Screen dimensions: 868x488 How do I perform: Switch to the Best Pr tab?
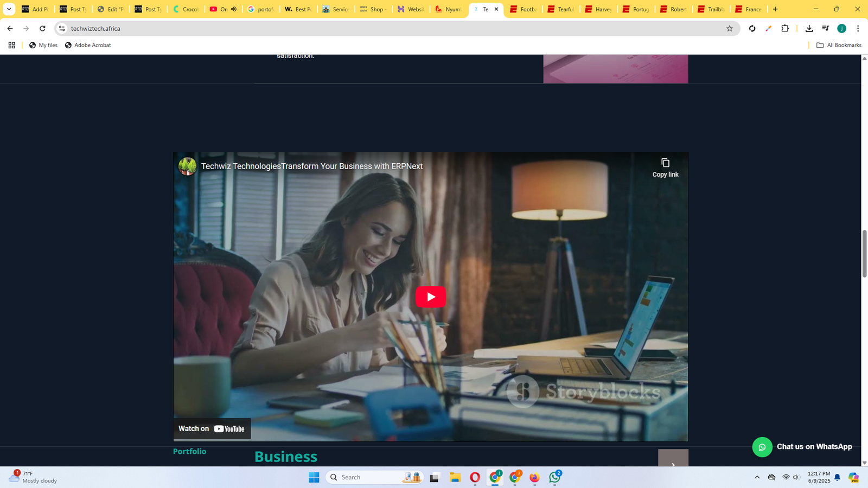298,9
